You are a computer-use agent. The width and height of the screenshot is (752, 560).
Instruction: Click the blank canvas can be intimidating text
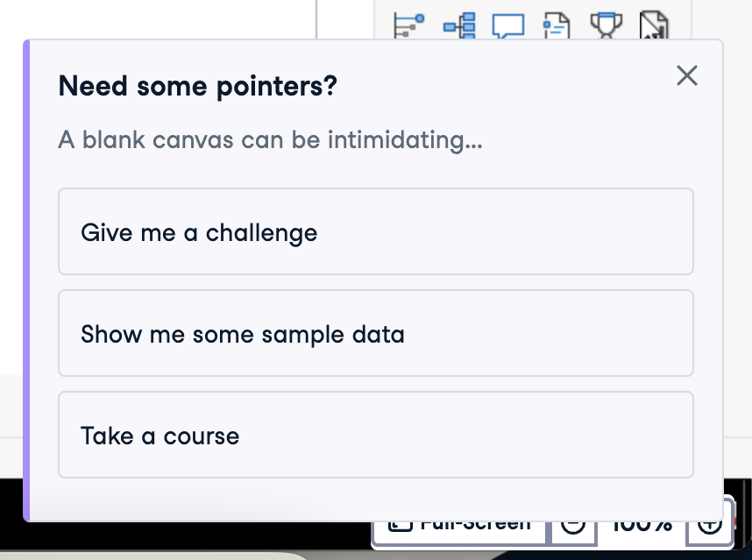[270, 140]
